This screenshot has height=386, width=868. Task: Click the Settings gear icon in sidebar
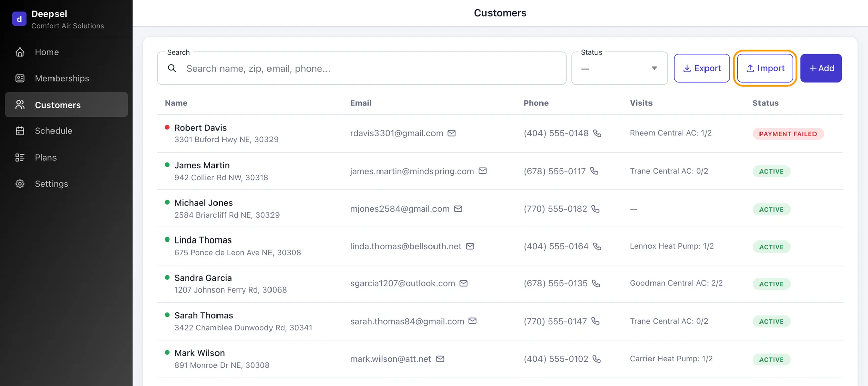click(x=20, y=184)
